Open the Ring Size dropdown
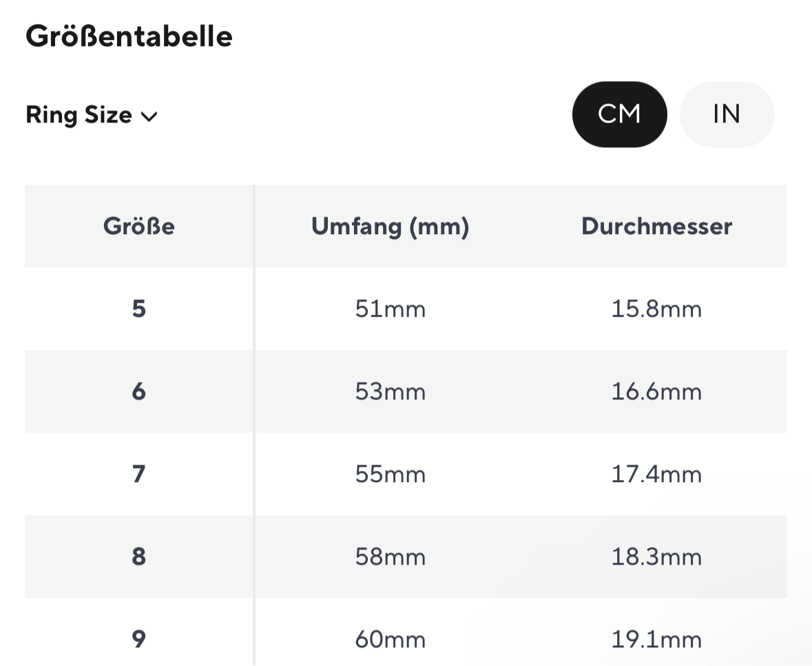 pyautogui.click(x=91, y=115)
